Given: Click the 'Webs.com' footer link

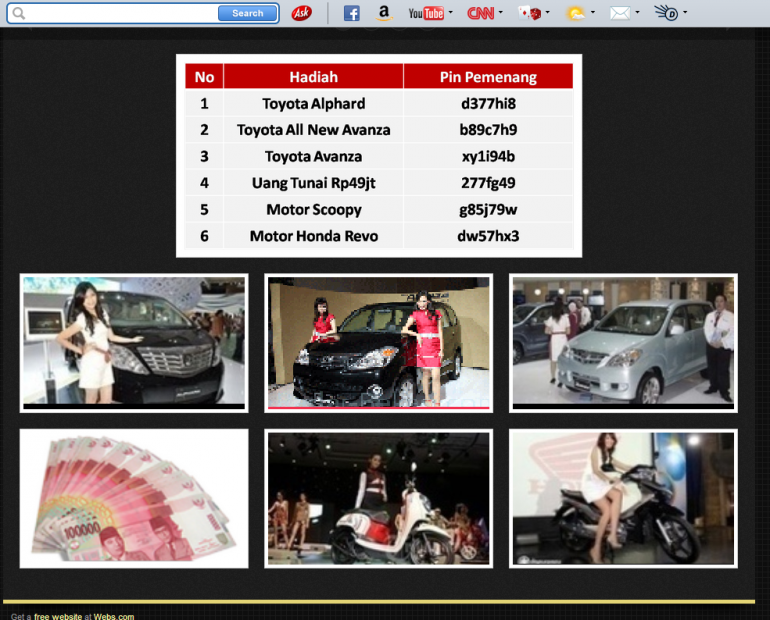Looking at the screenshot, I should 114,617.
